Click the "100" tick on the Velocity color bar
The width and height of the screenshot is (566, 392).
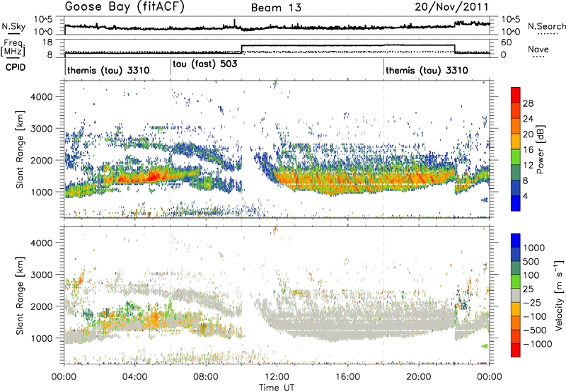532,275
